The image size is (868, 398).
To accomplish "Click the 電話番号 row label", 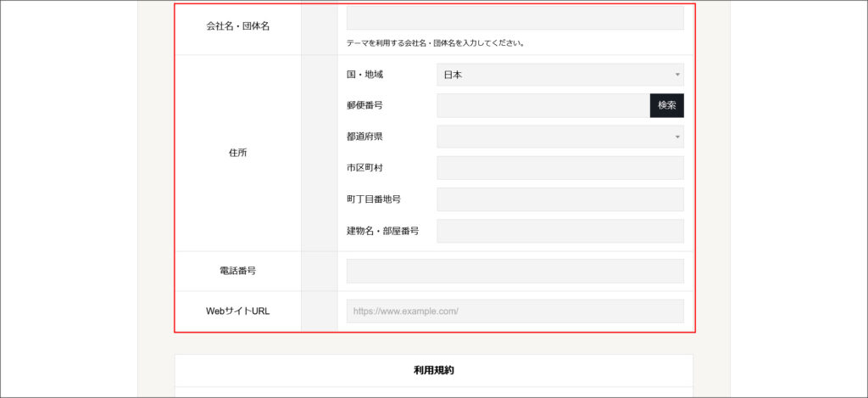I will pos(237,271).
